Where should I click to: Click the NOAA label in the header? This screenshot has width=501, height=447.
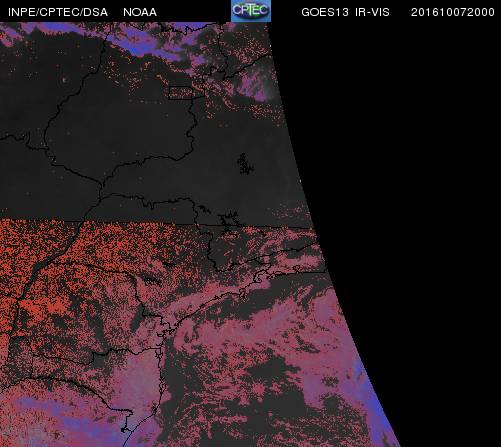[x=140, y=12]
